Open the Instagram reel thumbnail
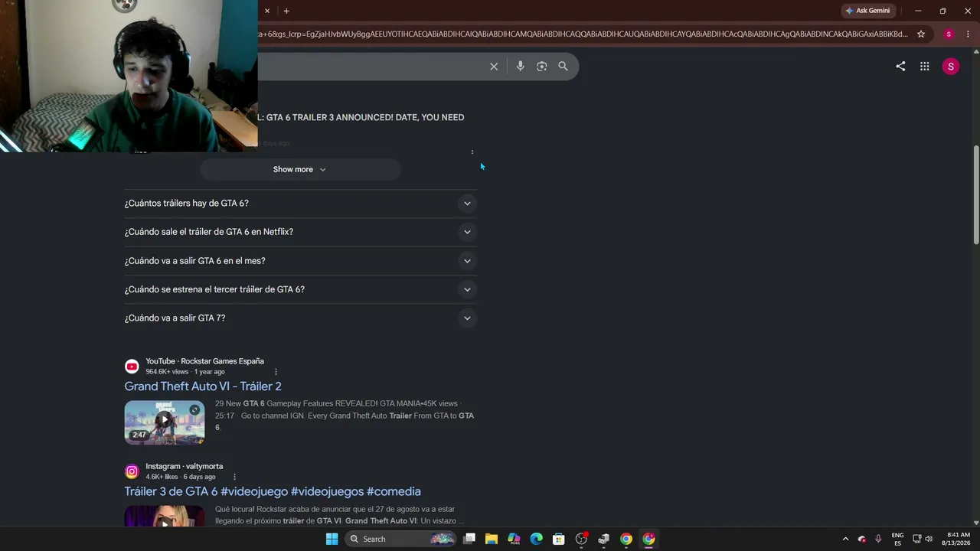Screen dimensions: 980x551 (x=165, y=516)
